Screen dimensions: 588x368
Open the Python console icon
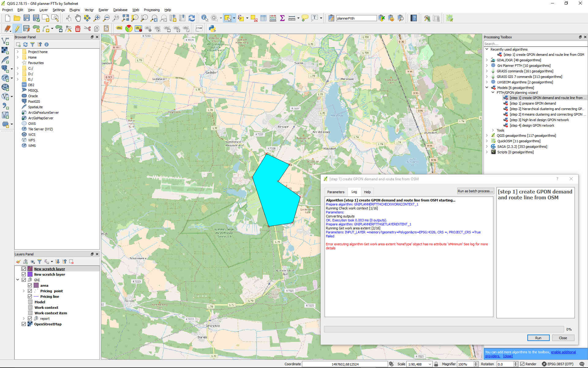[x=212, y=29]
